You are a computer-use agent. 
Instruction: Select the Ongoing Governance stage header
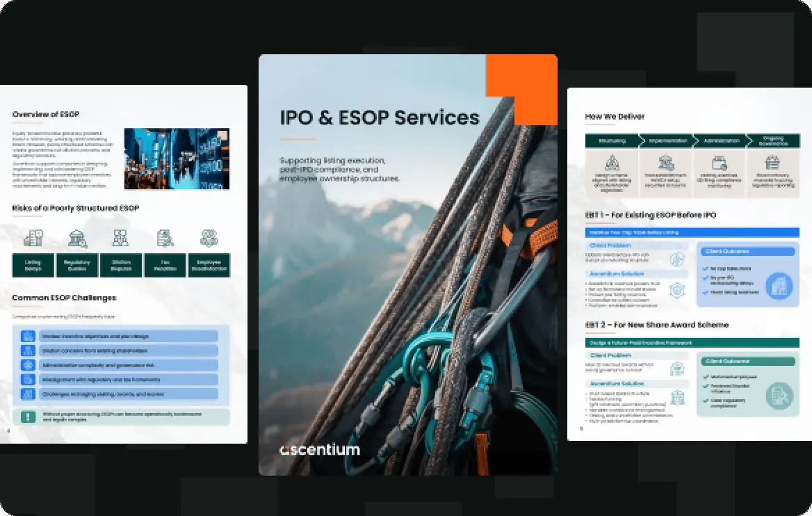click(774, 141)
